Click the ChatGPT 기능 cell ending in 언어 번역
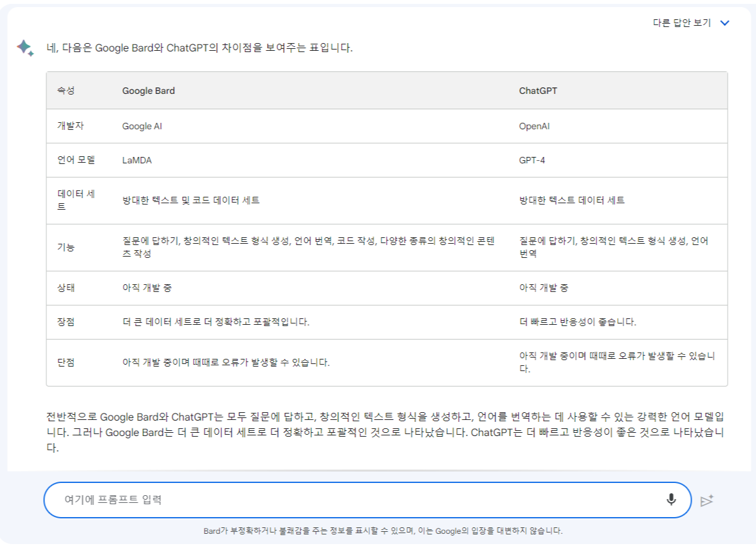The image size is (756, 546). click(614, 247)
